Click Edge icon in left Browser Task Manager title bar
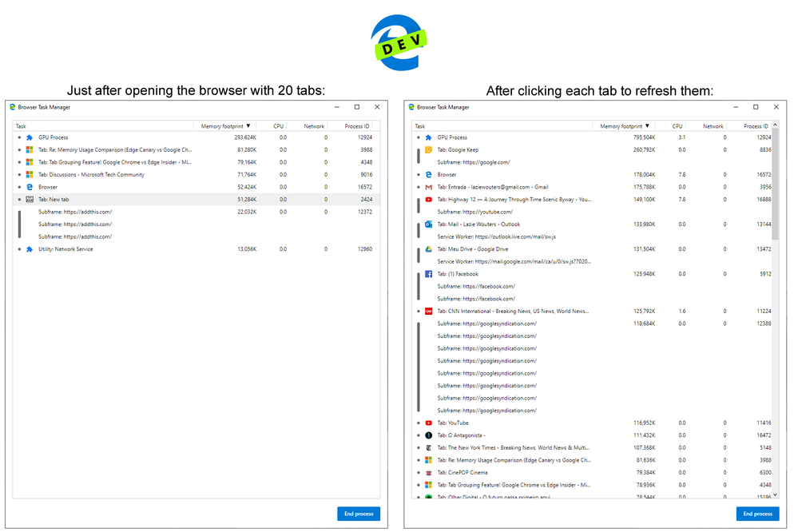Viewport: 798px width, 532px height. (x=12, y=107)
